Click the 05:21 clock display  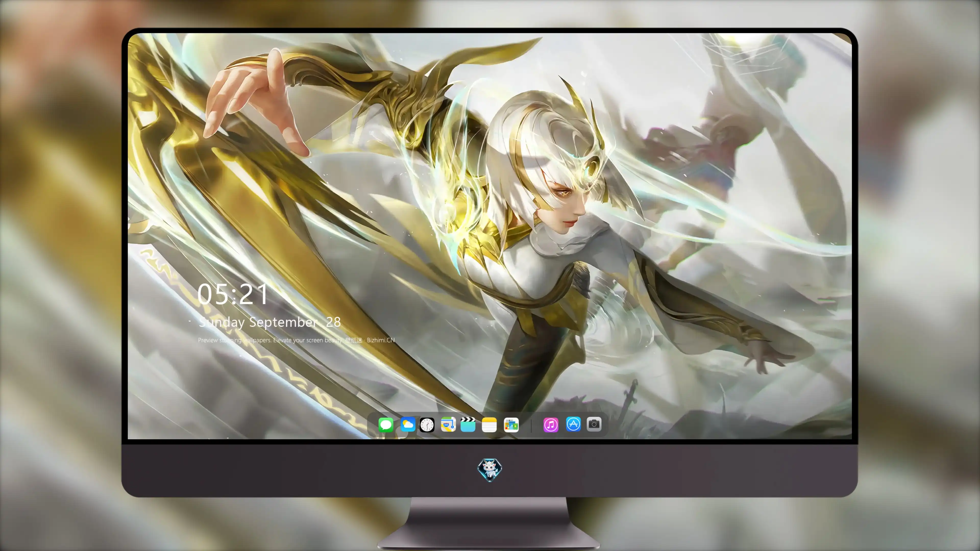pyautogui.click(x=233, y=294)
